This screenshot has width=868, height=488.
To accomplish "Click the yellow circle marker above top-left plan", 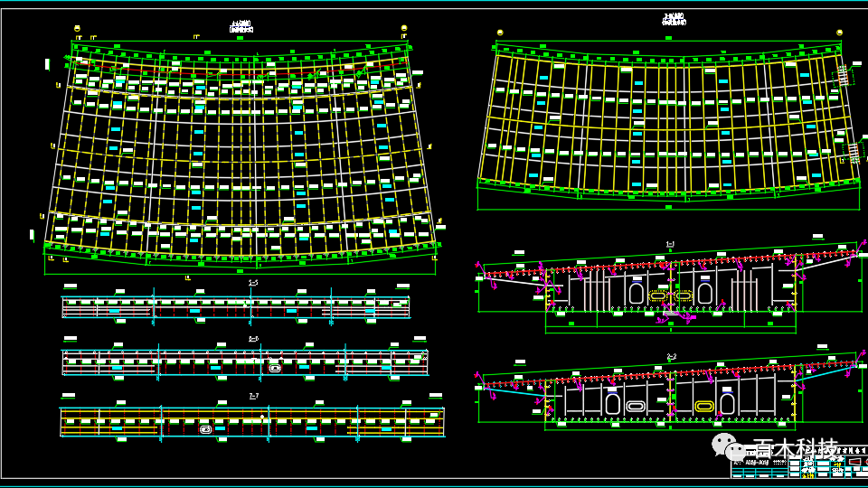I will [77, 29].
